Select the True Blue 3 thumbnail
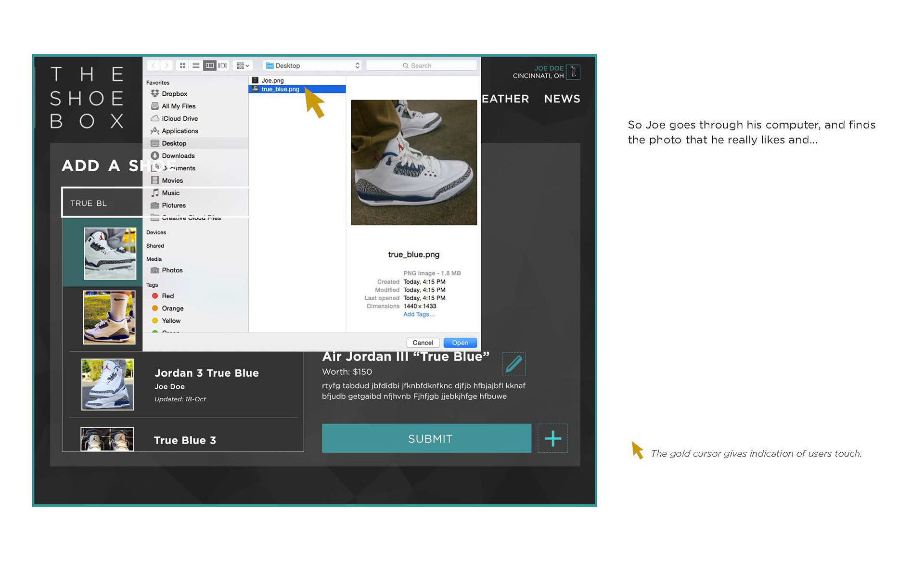 click(x=107, y=439)
